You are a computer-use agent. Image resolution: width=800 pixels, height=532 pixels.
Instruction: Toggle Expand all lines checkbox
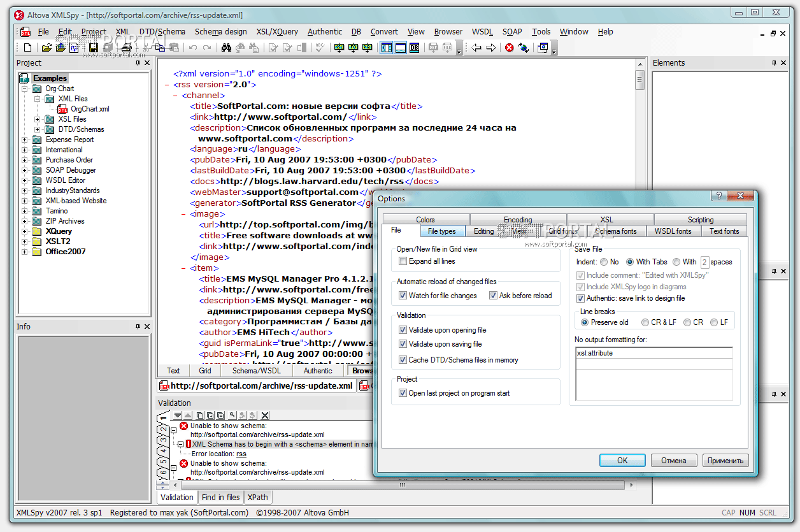pyautogui.click(x=403, y=261)
